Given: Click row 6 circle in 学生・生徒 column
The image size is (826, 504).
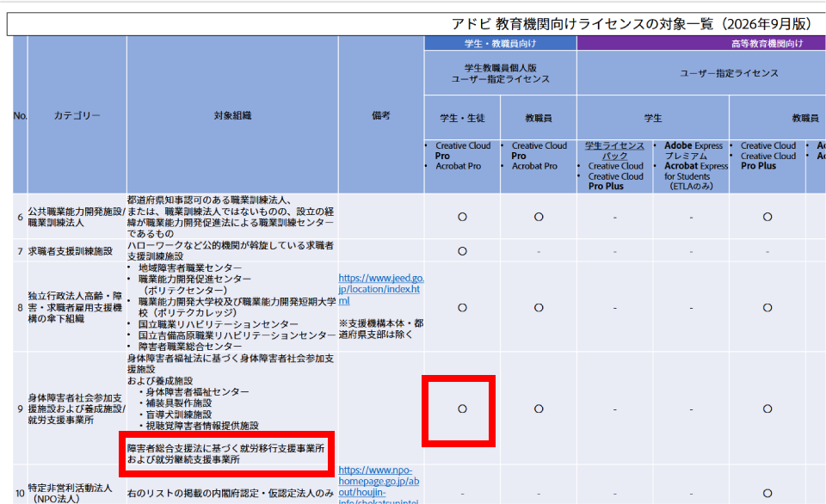Looking at the screenshot, I should [463, 217].
